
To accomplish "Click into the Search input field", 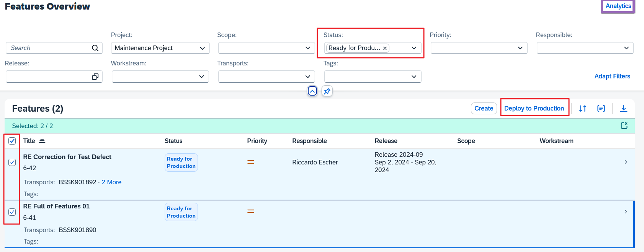I will (48, 48).
